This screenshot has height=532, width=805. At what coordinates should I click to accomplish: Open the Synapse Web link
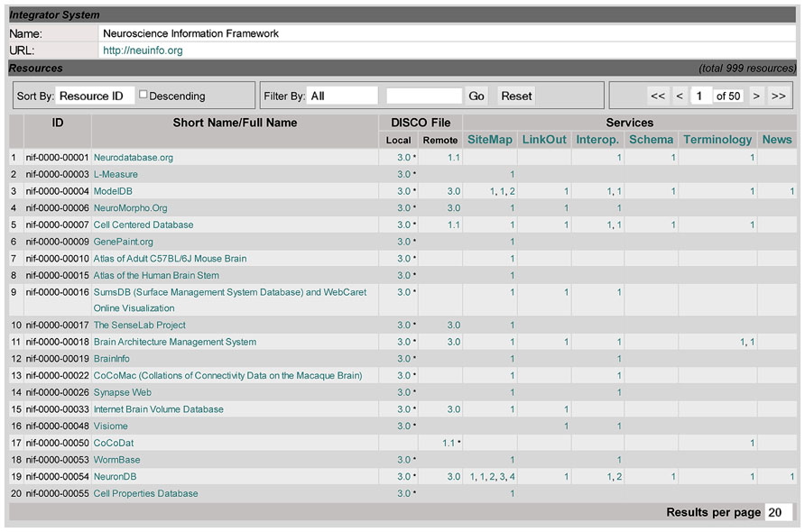tap(122, 392)
